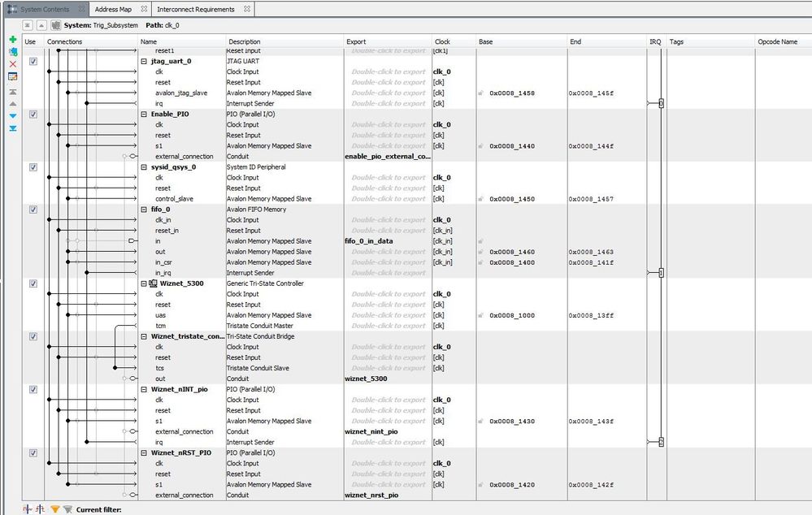Screen dimensions: 812x515
Task: Collapse the Wiznet_nRST_PIO component tree
Action: tap(144, 453)
